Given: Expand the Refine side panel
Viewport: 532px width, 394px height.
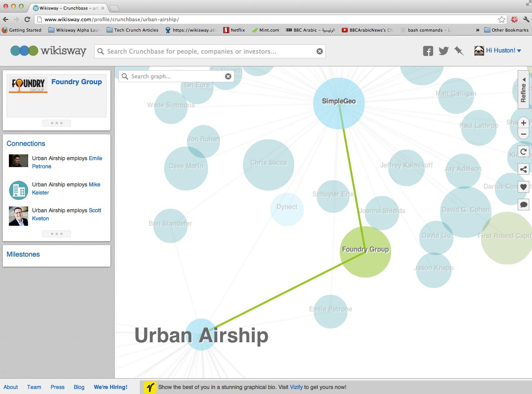Looking at the screenshot, I should [x=523, y=90].
